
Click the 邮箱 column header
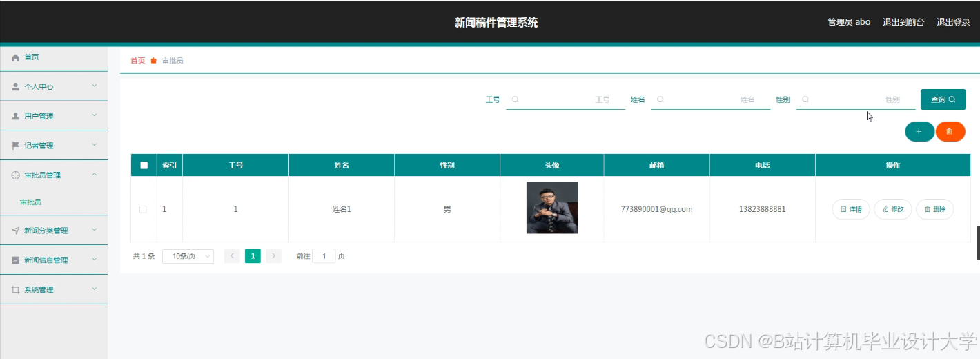[x=656, y=166]
